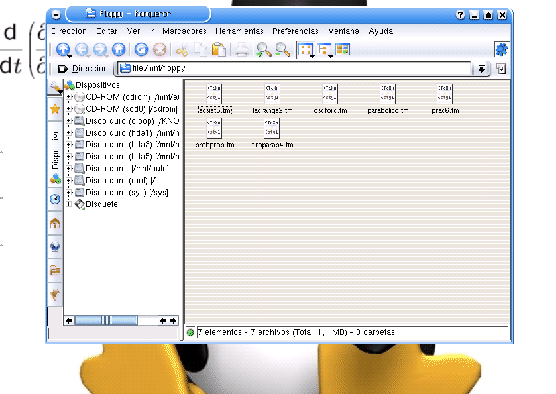Click the red Stop loading icon

160,49
